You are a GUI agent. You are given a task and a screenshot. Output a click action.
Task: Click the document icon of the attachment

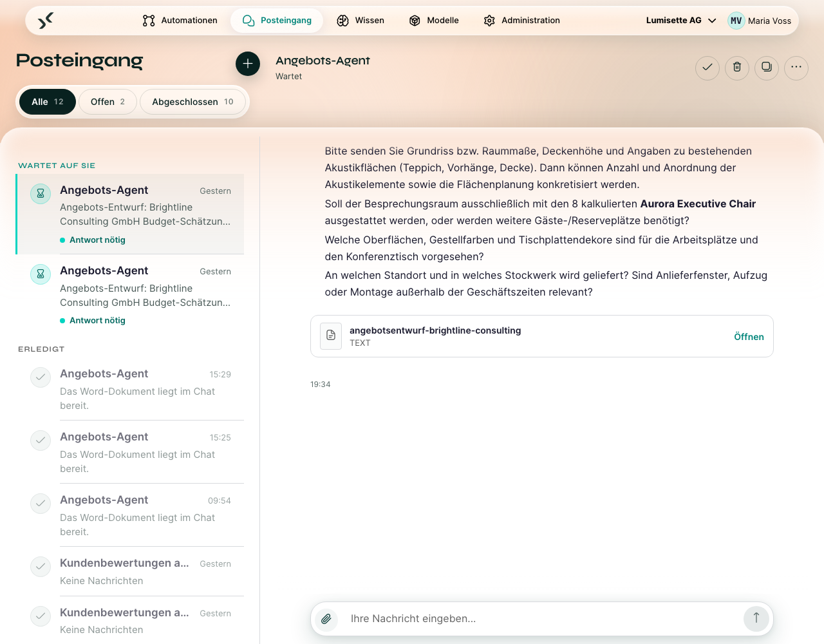click(x=331, y=336)
